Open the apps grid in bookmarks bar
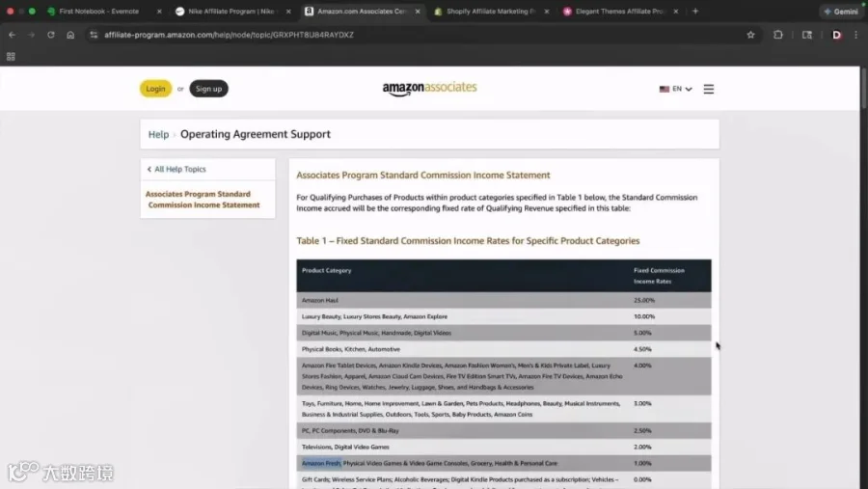This screenshot has width=868, height=489. (11, 57)
